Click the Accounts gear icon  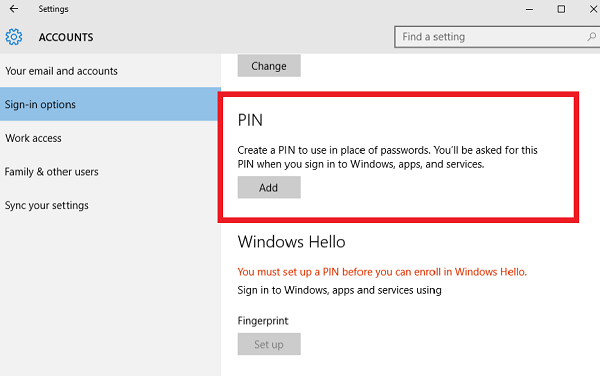point(14,37)
